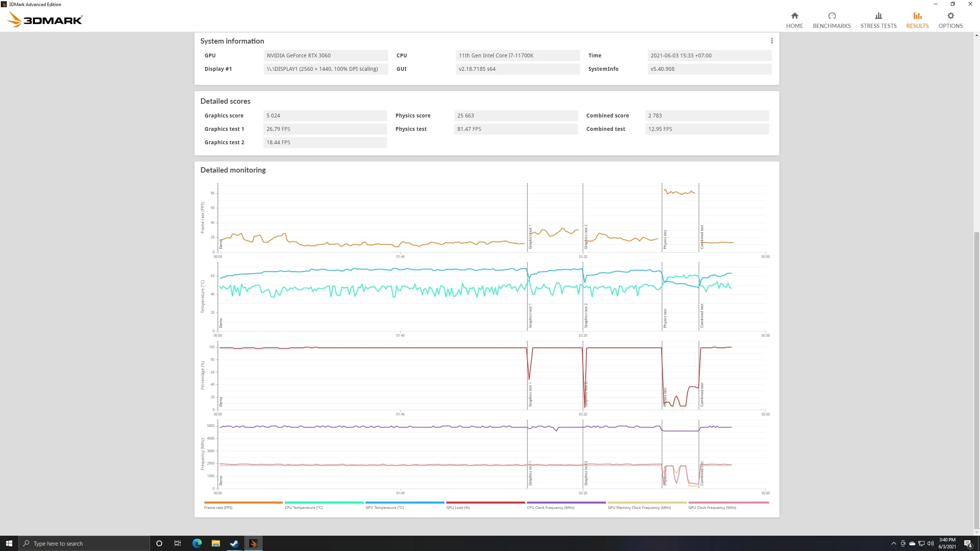Screen dimensions: 980x551
Task: Click Combined test marker in GPU load chart
Action: click(702, 395)
